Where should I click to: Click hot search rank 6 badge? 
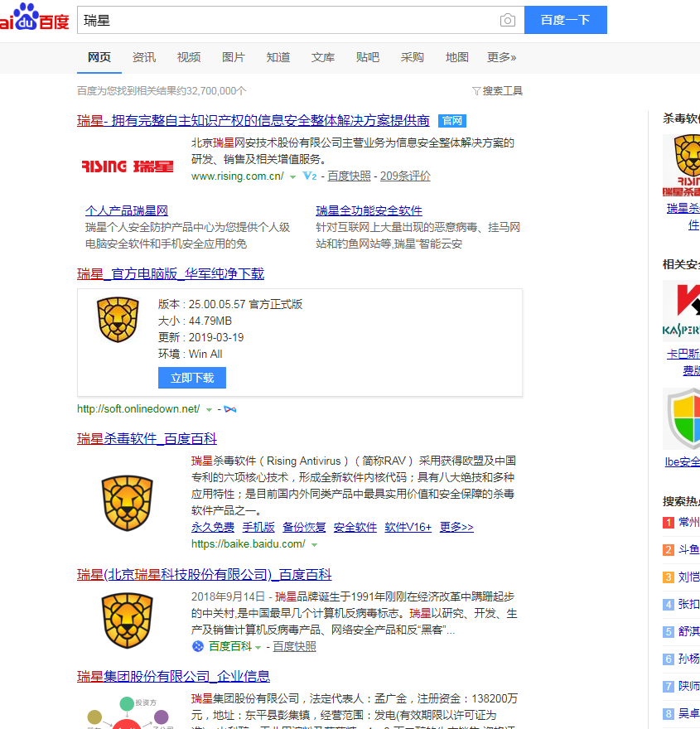pos(669,659)
